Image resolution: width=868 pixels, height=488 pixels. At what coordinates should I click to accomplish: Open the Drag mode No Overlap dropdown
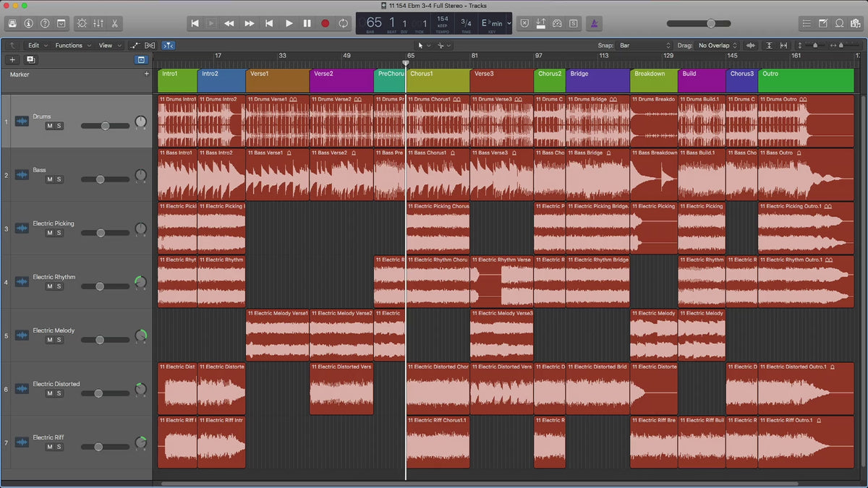[718, 46]
